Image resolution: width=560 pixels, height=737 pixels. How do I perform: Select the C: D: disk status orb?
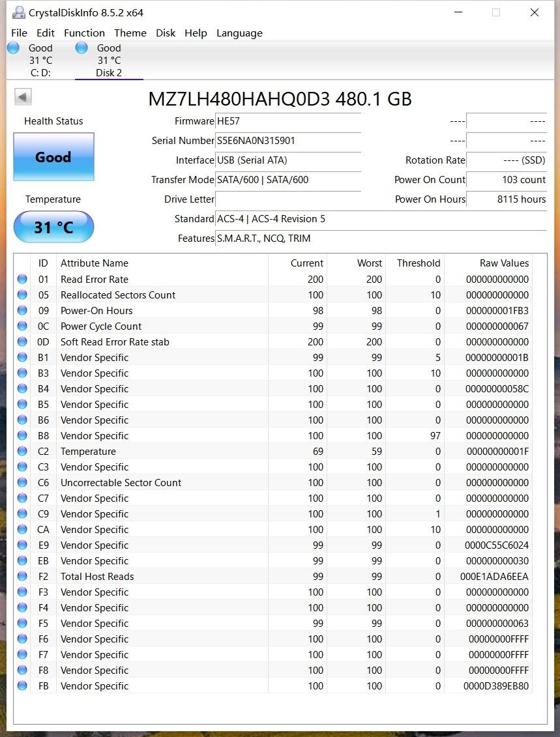(x=14, y=48)
